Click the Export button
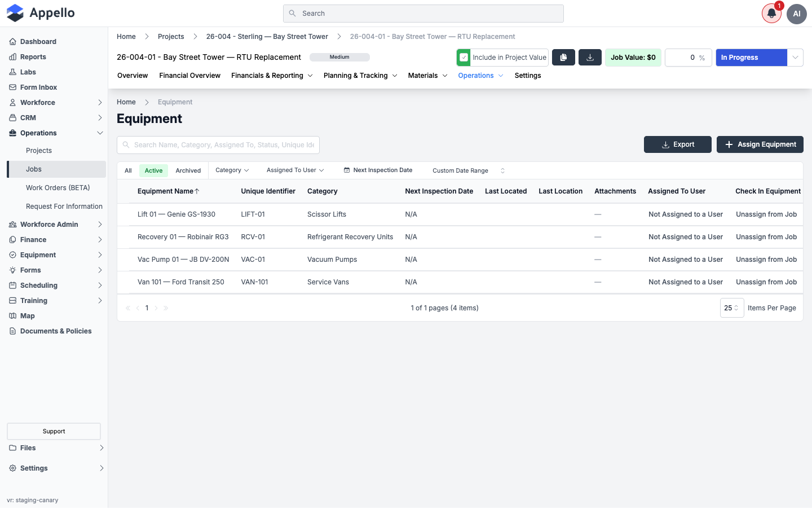This screenshot has width=812, height=518. point(678,144)
